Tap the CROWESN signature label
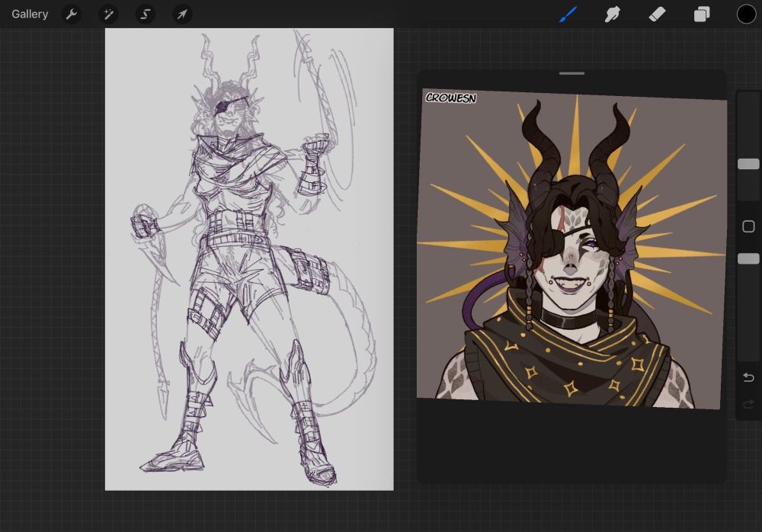This screenshot has width=762, height=532. (450, 98)
